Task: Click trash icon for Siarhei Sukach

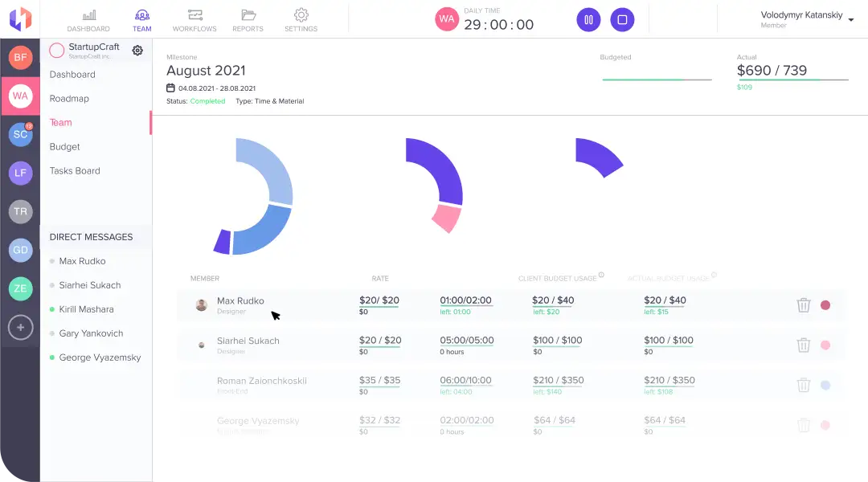Action: 803,345
